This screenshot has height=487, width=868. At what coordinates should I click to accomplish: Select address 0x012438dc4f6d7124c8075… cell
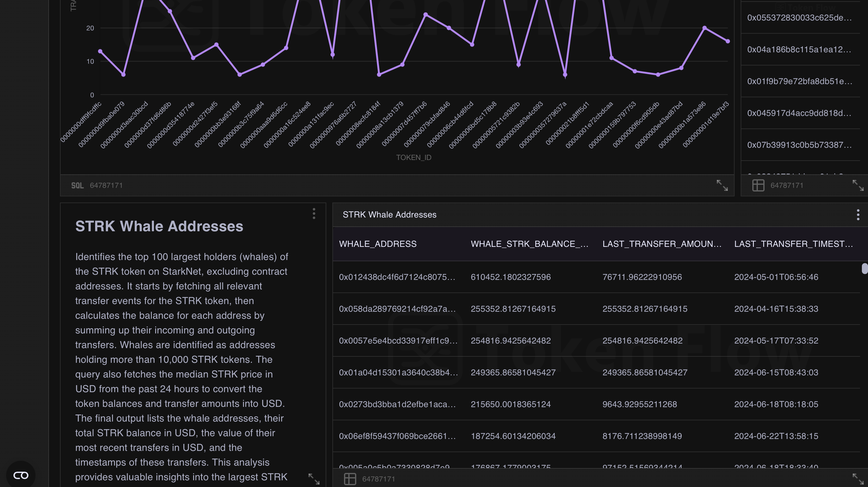pos(397,277)
